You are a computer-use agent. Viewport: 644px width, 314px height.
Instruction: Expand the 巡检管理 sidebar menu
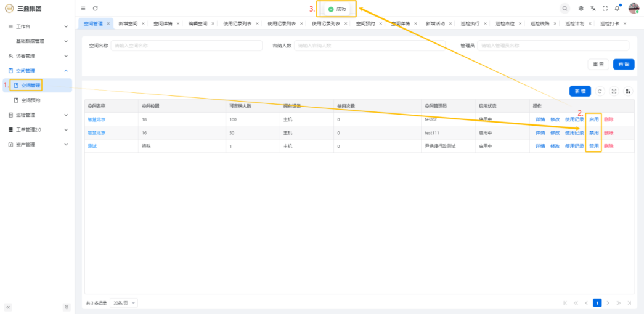[37, 115]
